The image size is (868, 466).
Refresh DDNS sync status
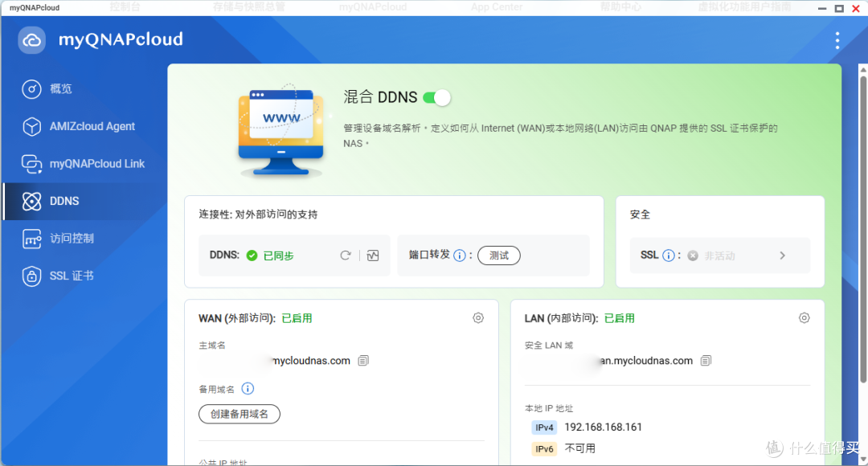346,255
